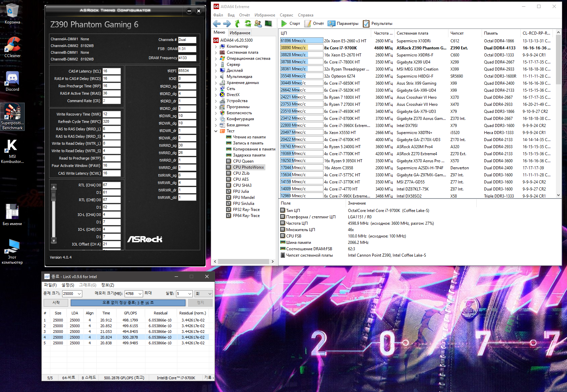Click the tCKE value field in ASRock

click(187, 79)
